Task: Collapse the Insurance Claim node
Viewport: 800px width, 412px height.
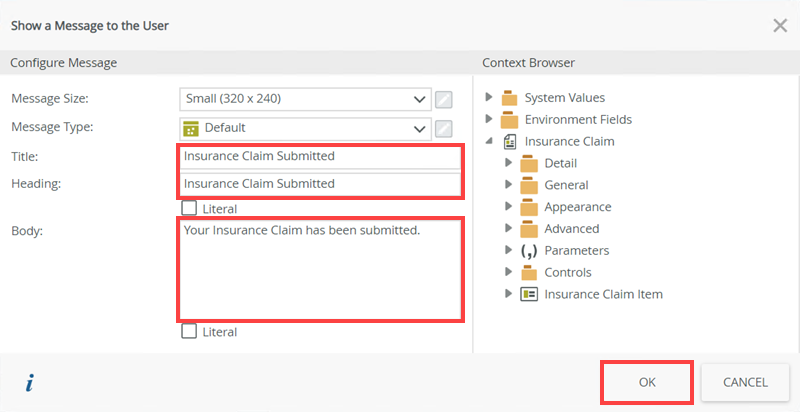Action: [489, 141]
